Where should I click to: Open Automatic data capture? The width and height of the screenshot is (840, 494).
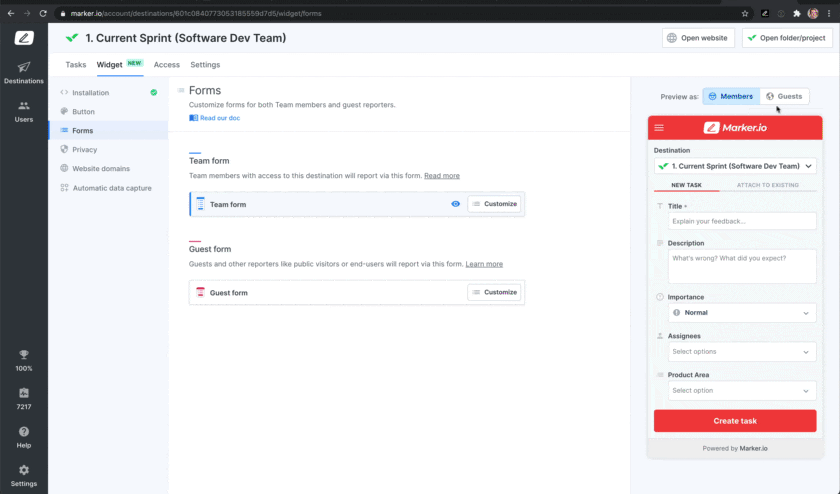pyautogui.click(x=108, y=188)
